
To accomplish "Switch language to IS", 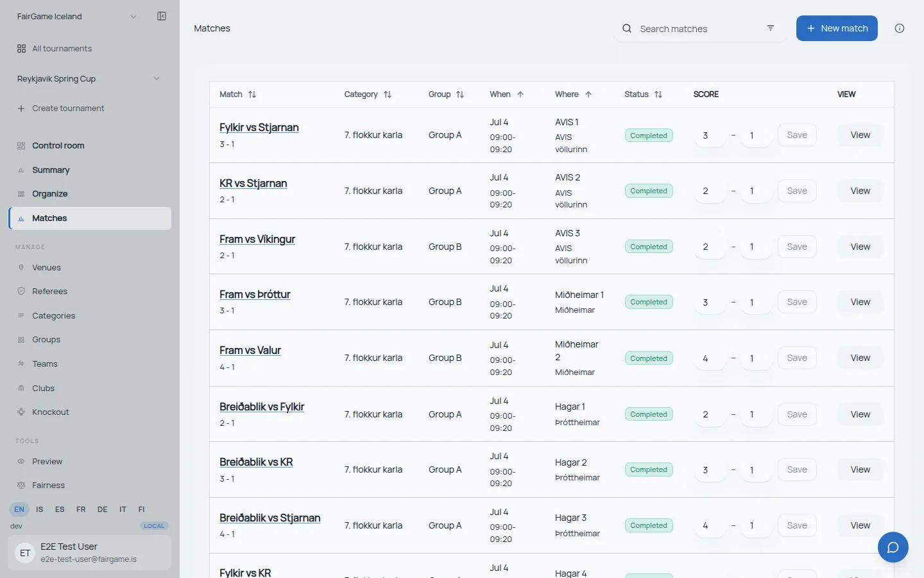I will pyautogui.click(x=40, y=509).
